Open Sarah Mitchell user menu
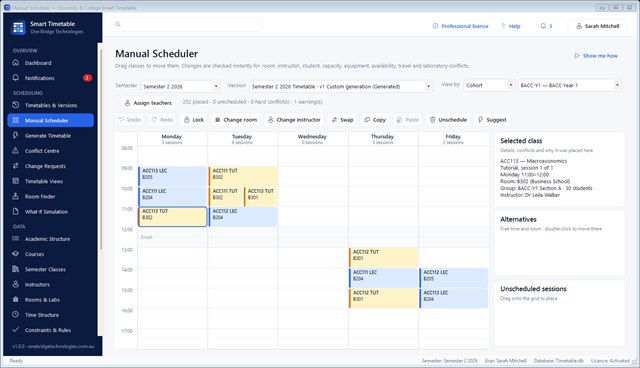 tap(598, 26)
